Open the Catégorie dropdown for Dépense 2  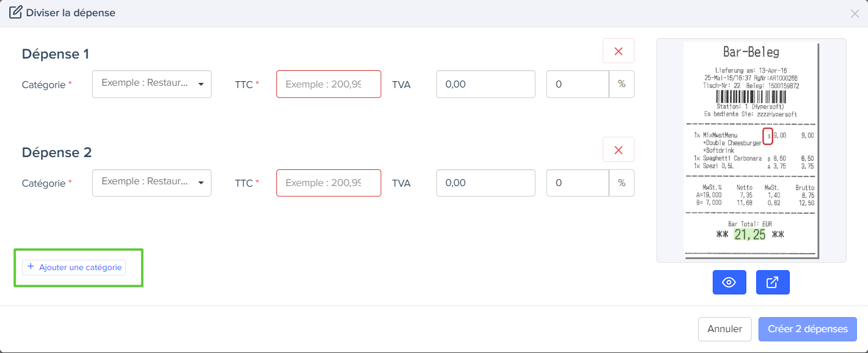click(x=152, y=183)
